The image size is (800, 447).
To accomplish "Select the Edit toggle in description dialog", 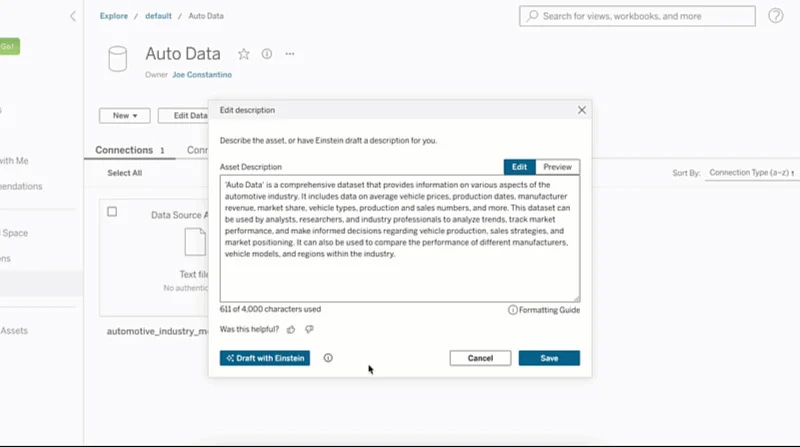I will pyautogui.click(x=519, y=167).
